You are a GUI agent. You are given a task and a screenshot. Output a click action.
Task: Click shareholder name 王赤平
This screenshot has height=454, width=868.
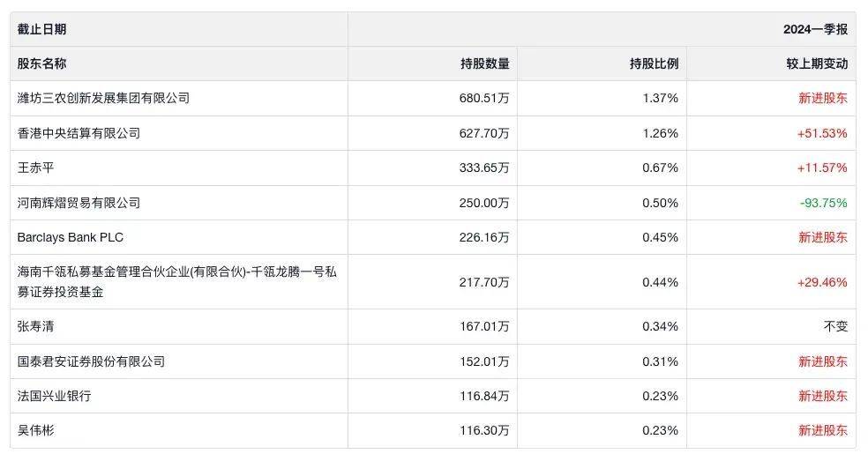tap(35, 167)
